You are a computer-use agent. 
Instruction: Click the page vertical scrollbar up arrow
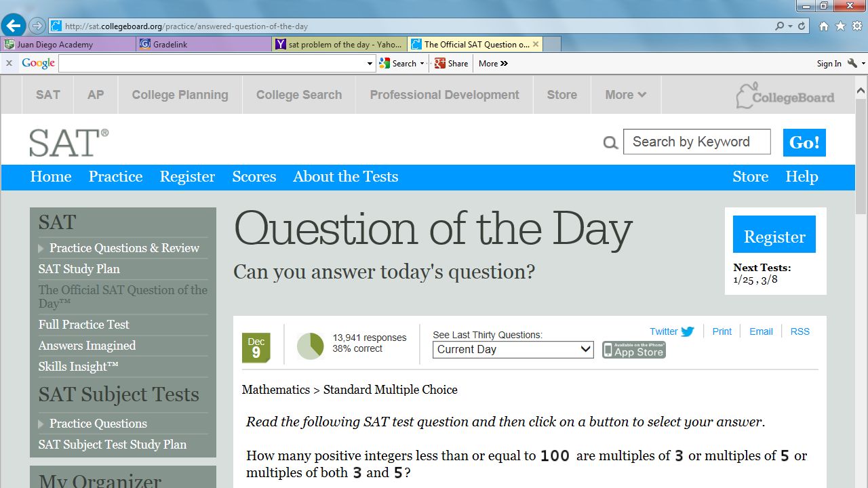click(x=861, y=89)
